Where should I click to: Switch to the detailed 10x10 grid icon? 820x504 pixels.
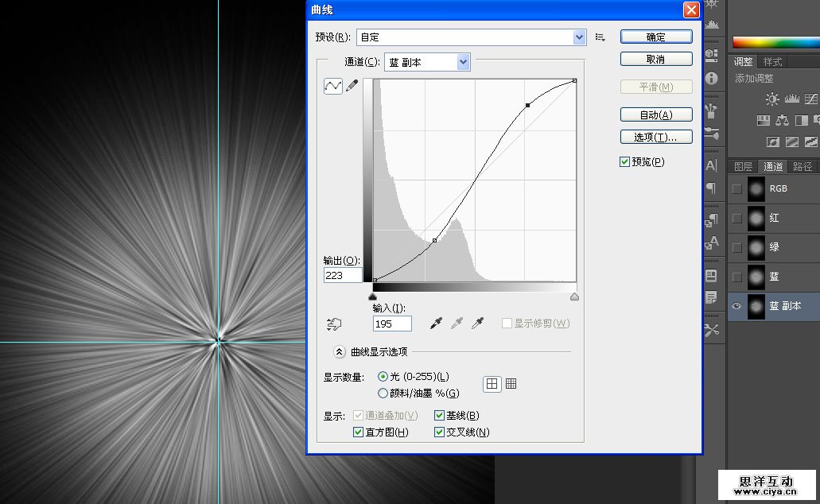pyautogui.click(x=511, y=384)
